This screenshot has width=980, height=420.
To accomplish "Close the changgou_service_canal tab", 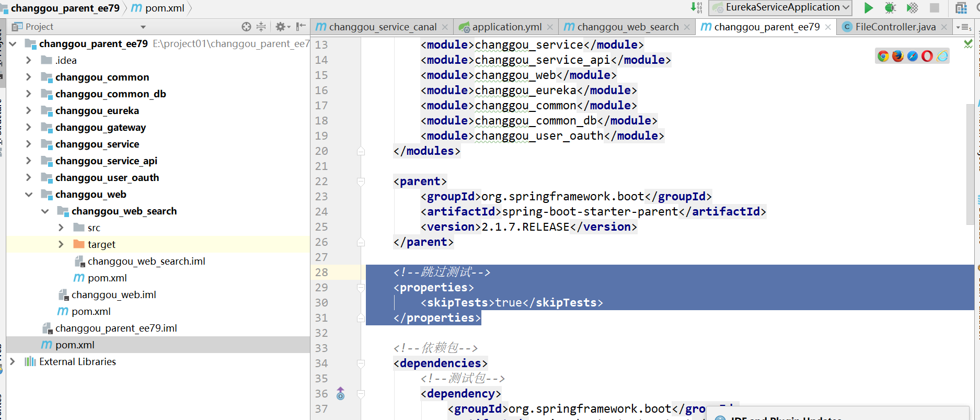I will click(x=445, y=27).
